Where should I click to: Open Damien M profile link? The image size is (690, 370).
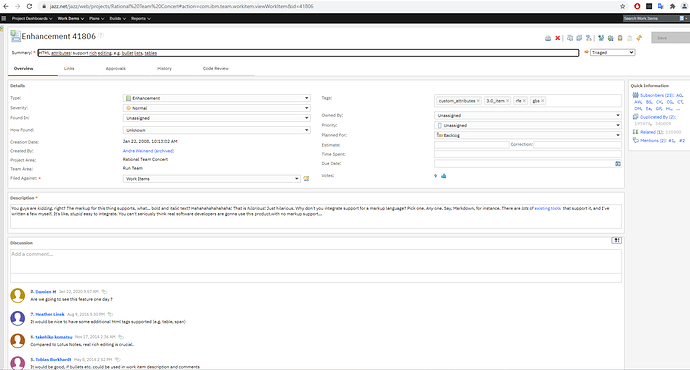tap(46, 292)
